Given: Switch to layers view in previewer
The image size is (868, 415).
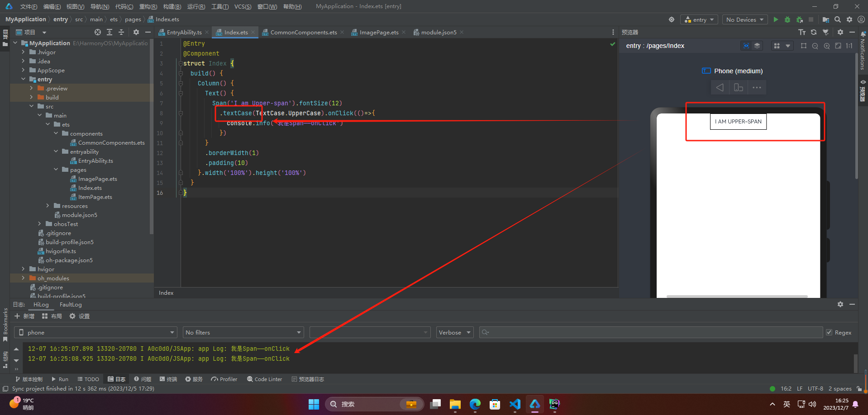Looking at the screenshot, I should [x=757, y=46].
